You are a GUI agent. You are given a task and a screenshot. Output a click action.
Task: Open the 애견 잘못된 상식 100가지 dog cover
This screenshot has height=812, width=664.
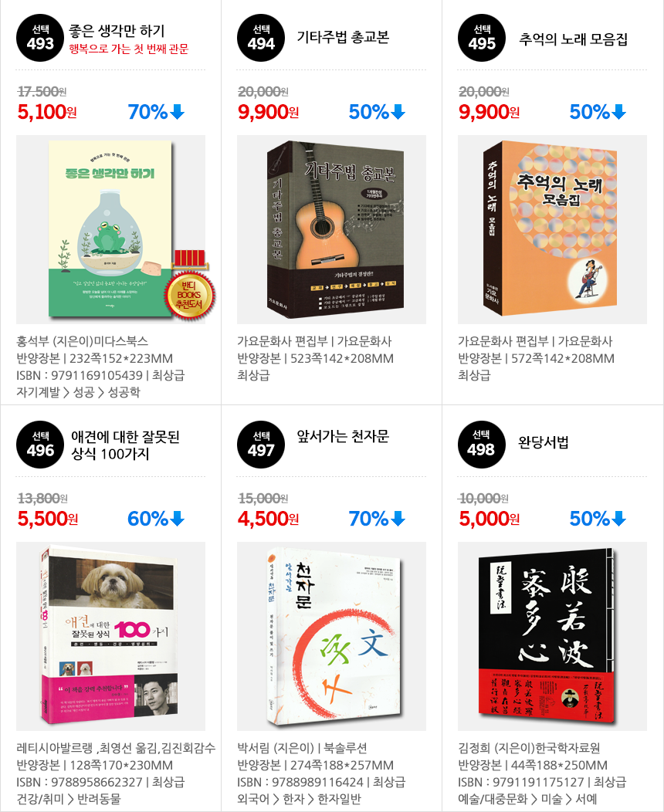pyautogui.click(x=110, y=637)
